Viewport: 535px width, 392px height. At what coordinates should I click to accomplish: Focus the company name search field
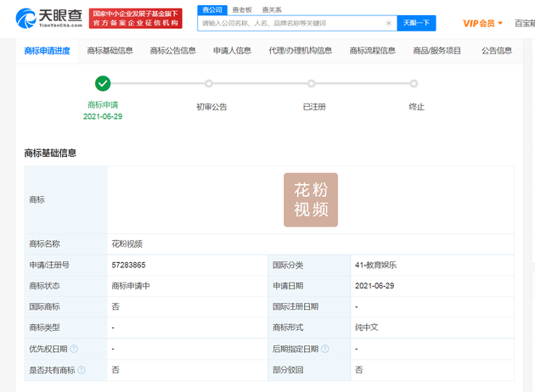tap(290, 24)
